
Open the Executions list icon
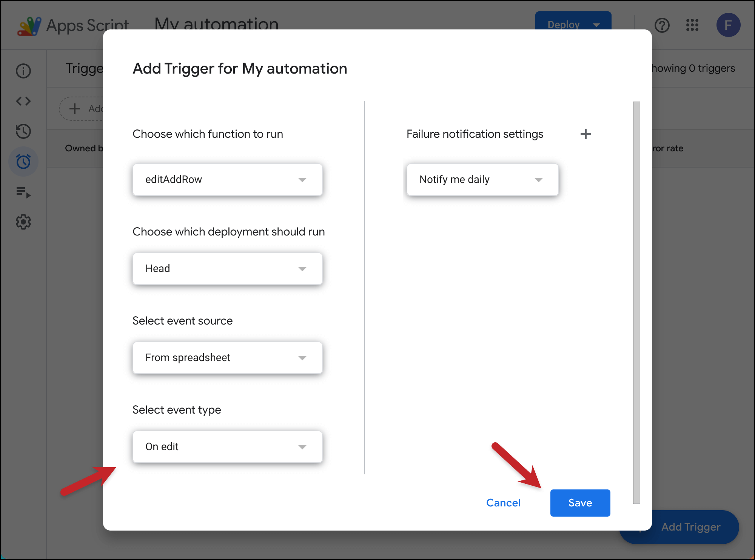click(x=23, y=192)
